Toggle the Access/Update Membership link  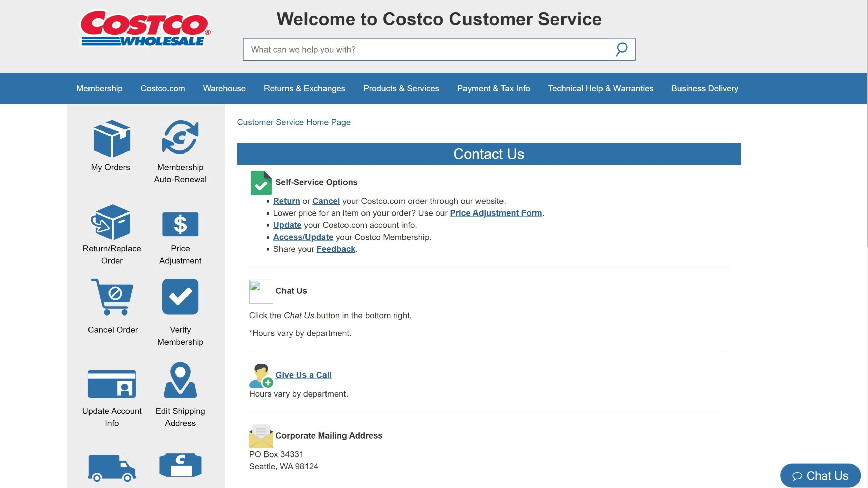pos(303,237)
